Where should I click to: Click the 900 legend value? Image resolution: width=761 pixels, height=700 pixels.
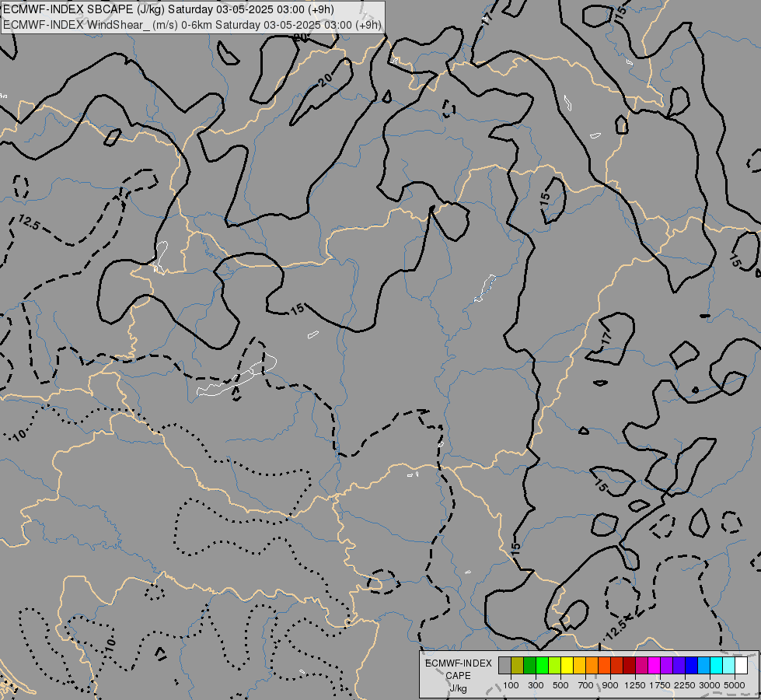point(610,685)
